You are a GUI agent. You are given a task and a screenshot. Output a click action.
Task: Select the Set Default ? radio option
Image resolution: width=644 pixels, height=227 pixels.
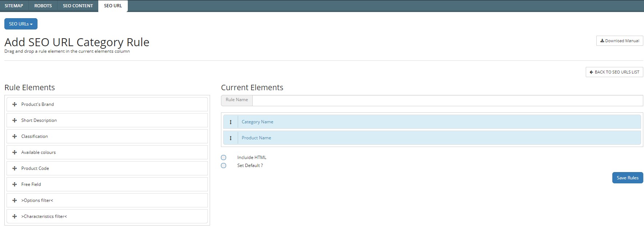pyautogui.click(x=224, y=166)
